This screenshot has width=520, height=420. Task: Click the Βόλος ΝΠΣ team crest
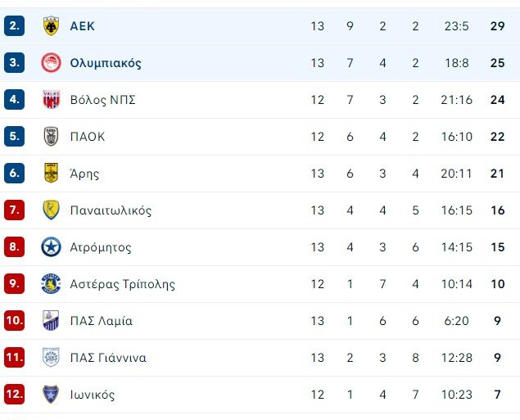click(x=51, y=100)
